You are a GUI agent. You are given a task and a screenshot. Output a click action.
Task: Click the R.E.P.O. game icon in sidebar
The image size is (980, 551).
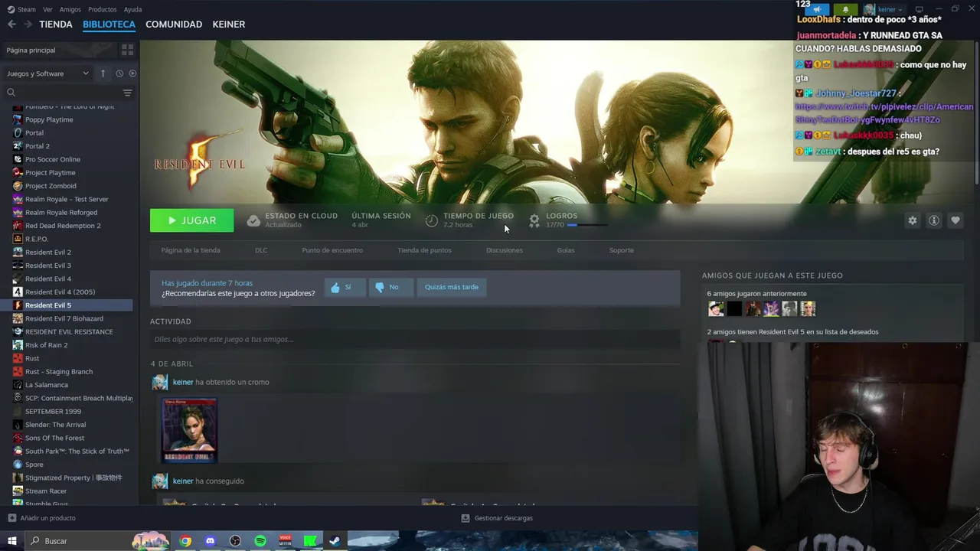tap(18, 239)
